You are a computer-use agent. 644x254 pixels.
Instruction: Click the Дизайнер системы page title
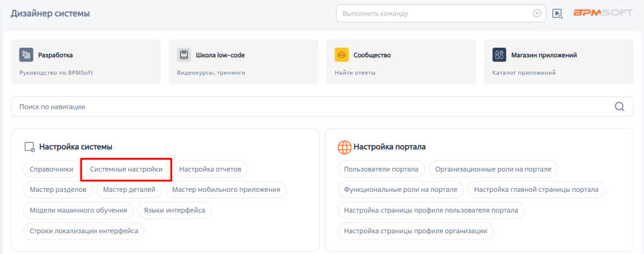50,13
